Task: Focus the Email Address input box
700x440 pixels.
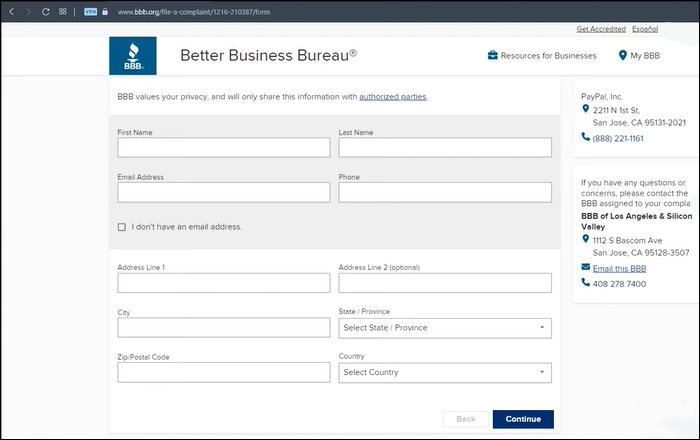Action: point(223,192)
